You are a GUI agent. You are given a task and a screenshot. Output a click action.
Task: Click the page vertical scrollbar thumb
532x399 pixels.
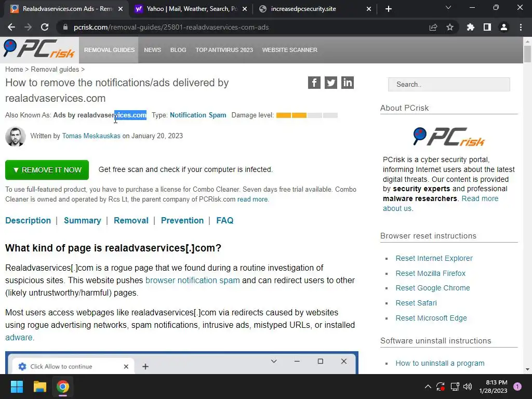click(x=527, y=54)
